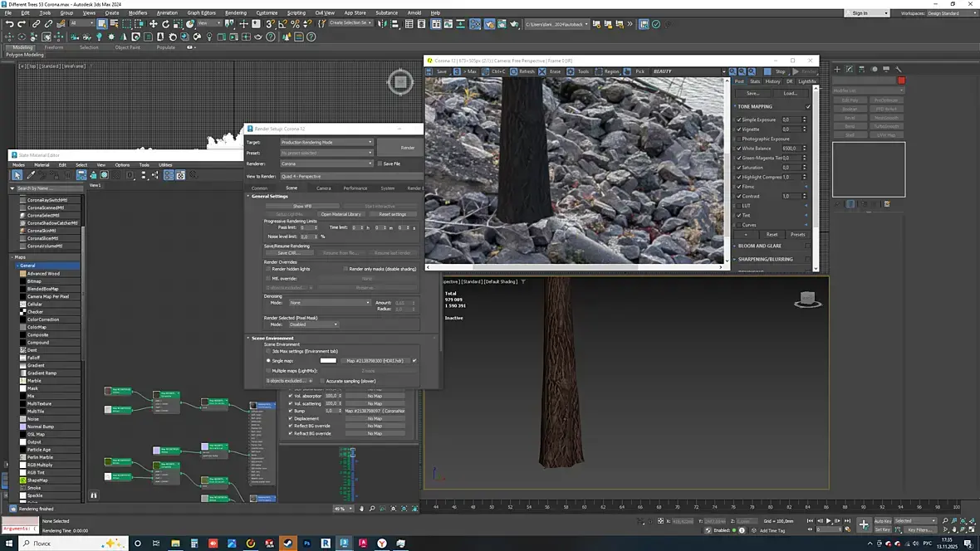Click the Open Material Library button
This screenshot has width=980, height=551.
point(341,214)
